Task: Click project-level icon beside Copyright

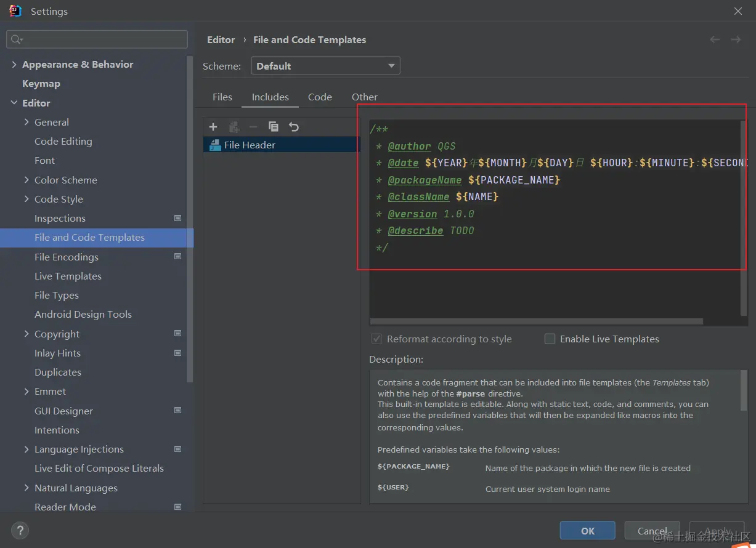Action: coord(178,334)
